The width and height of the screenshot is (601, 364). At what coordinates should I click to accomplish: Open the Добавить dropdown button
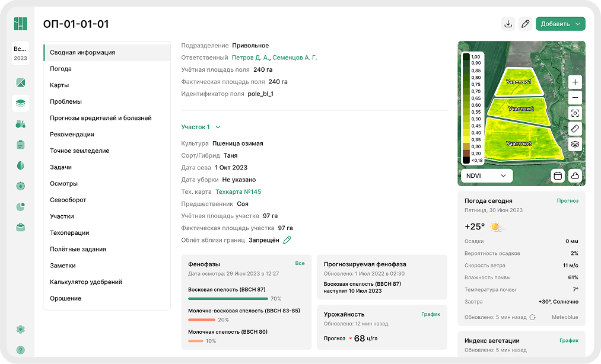tap(560, 24)
